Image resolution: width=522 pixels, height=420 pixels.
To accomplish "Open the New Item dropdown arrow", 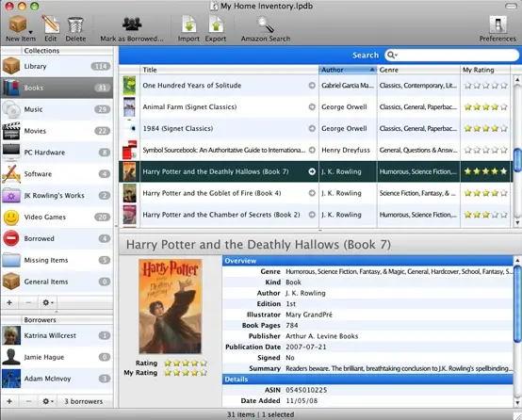I will pyautogui.click(x=30, y=32).
